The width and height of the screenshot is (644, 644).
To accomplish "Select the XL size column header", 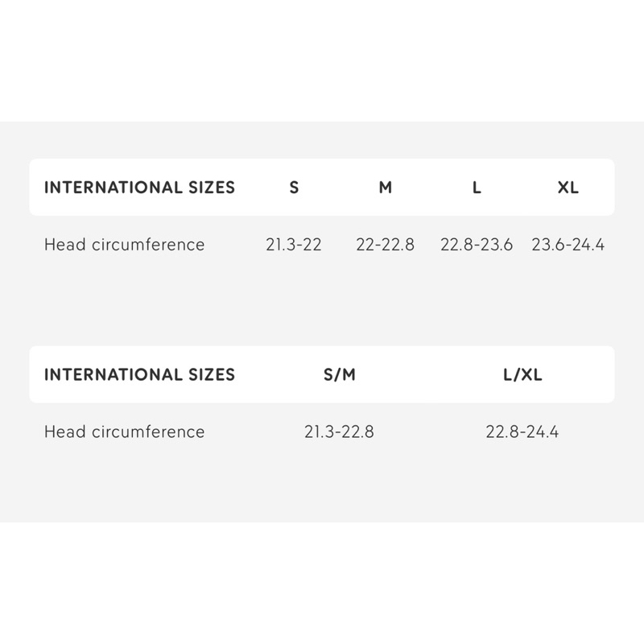I will point(568,188).
